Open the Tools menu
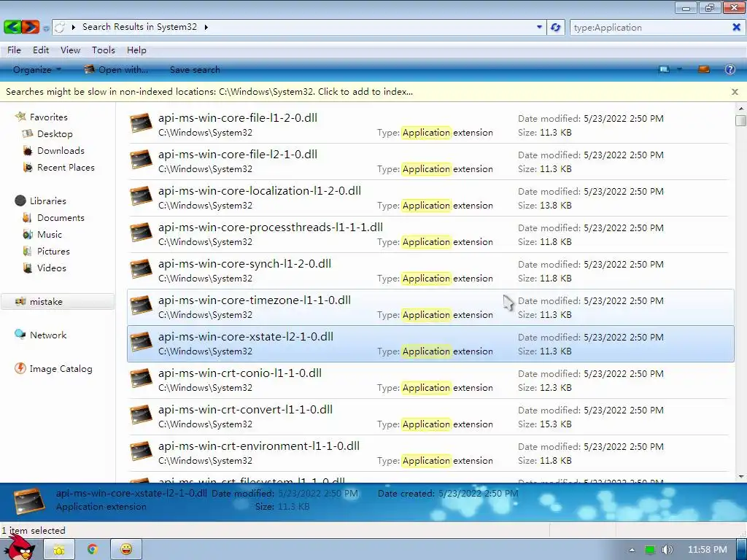This screenshot has height=560, width=747. [104, 50]
